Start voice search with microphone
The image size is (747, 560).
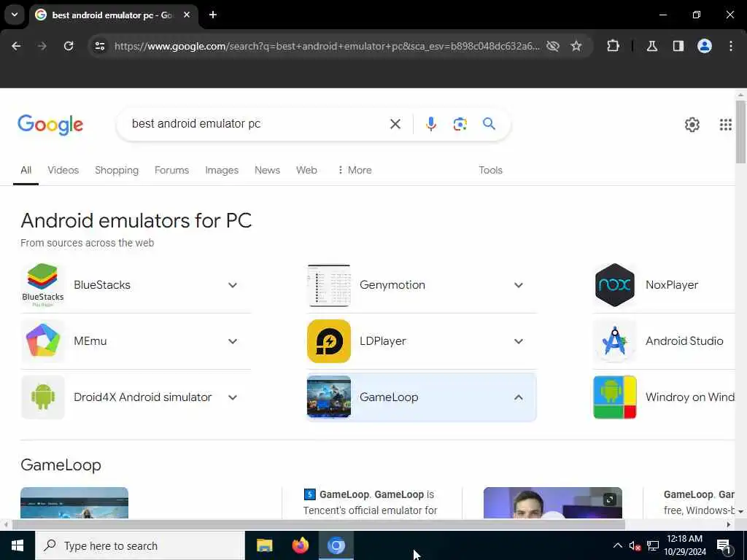[x=431, y=124]
